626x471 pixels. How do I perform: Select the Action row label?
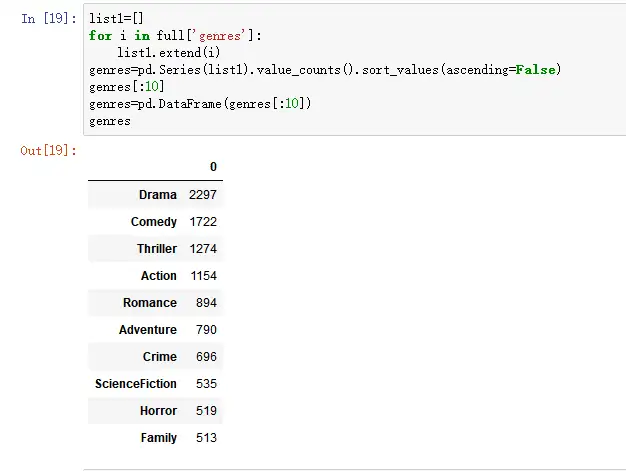coord(158,275)
